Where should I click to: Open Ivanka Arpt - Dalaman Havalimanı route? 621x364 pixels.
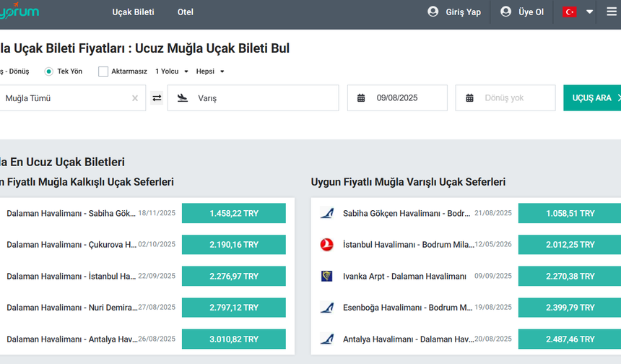click(x=404, y=276)
